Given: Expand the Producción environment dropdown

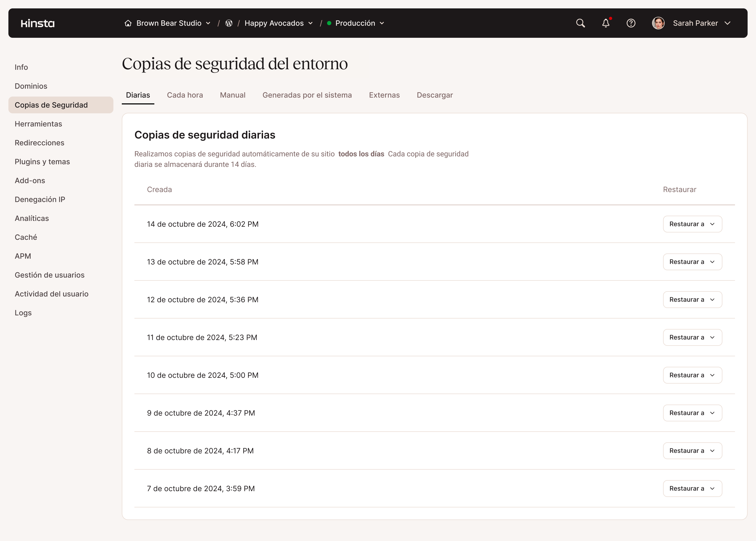Looking at the screenshot, I should point(382,23).
